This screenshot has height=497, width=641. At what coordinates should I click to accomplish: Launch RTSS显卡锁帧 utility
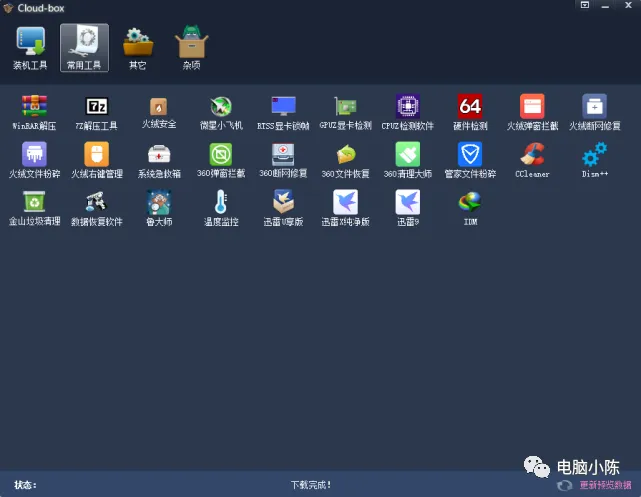(283, 112)
